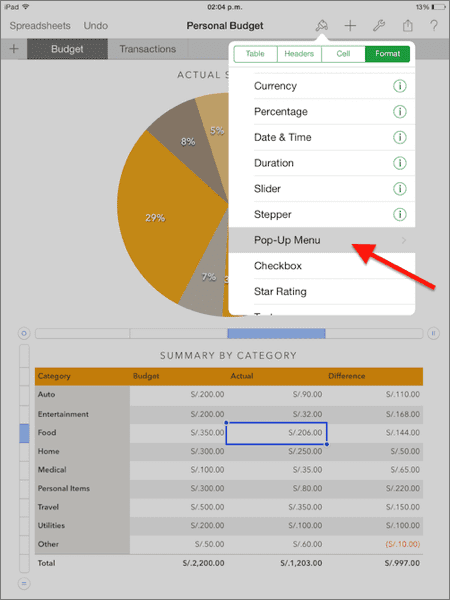Tap the Personal Budget document title
Screen dimensions: 450x600
(x=225, y=26)
